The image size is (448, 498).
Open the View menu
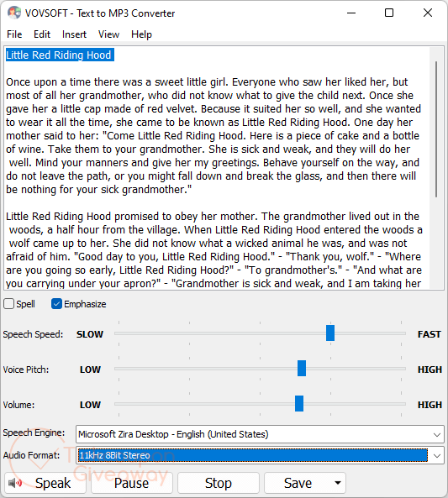click(108, 34)
